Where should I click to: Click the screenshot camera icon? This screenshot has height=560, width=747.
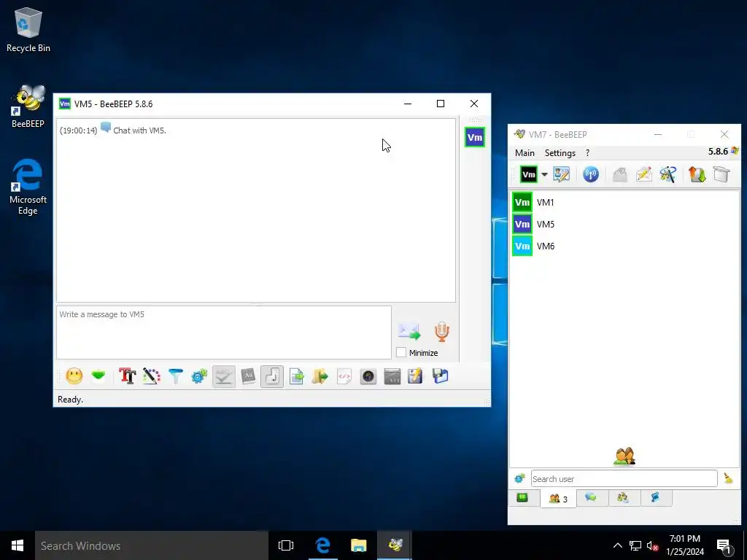pos(368,376)
